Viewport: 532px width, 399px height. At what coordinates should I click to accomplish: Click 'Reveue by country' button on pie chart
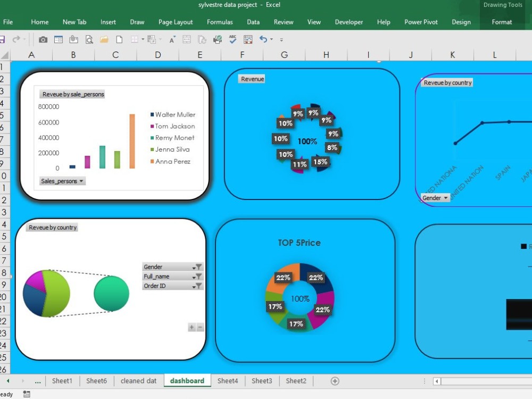pyautogui.click(x=53, y=227)
